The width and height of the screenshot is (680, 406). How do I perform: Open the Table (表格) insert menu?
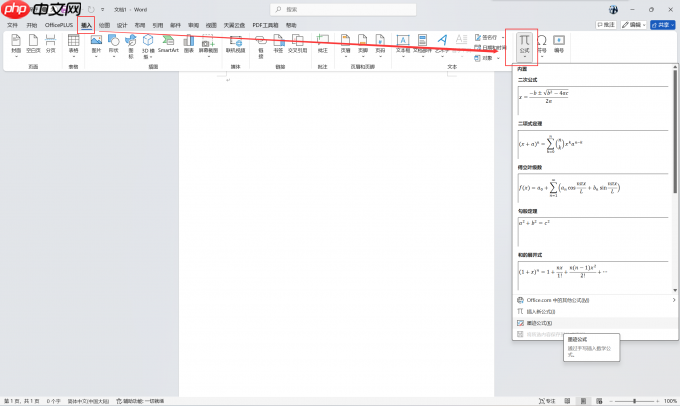point(73,46)
